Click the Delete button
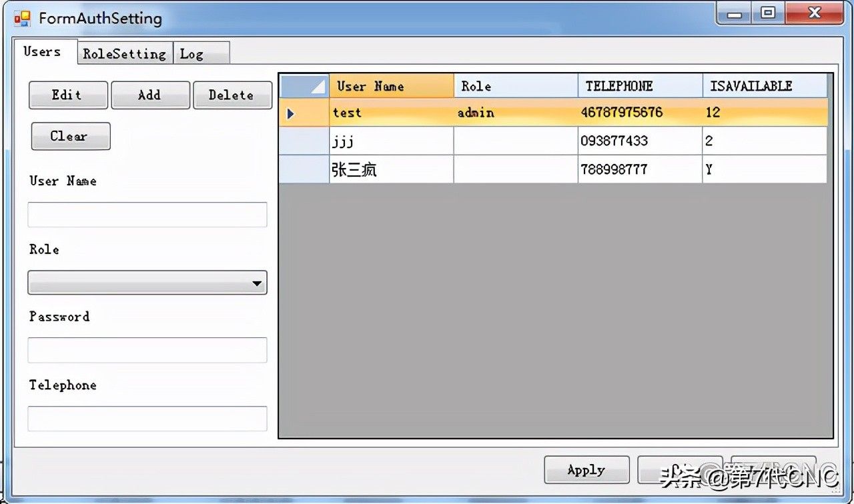 click(x=232, y=95)
